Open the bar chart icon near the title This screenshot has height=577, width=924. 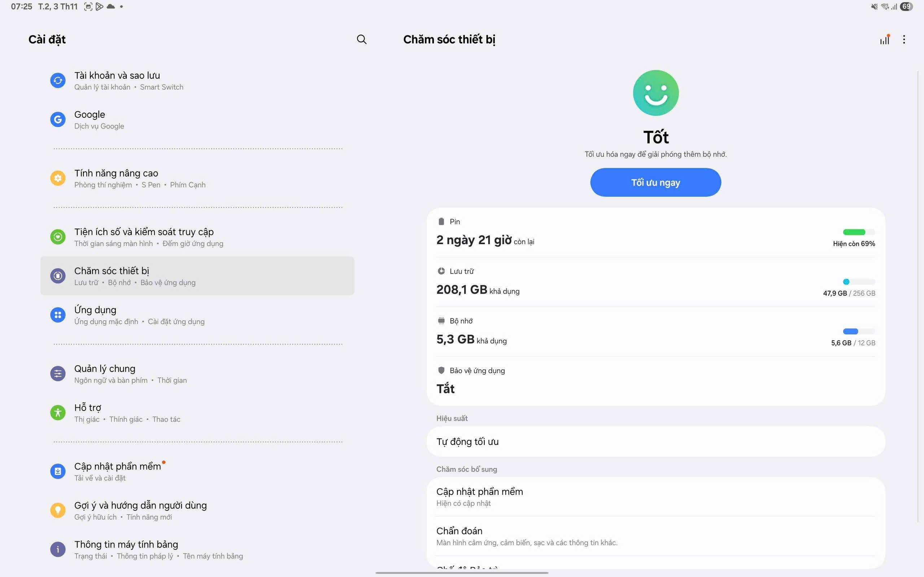[884, 39]
